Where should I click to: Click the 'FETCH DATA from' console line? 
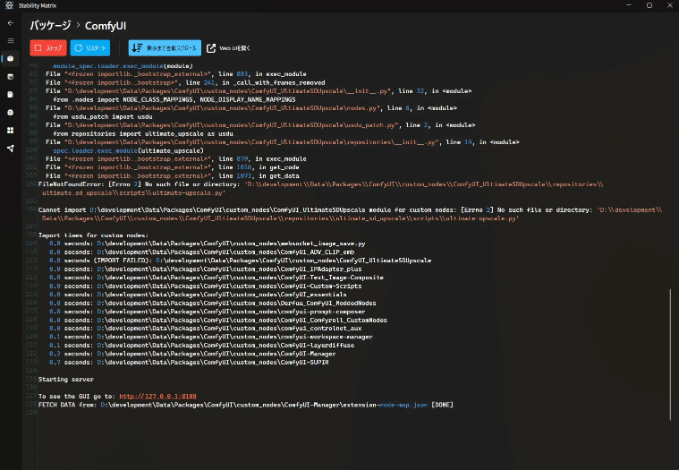(x=246, y=405)
